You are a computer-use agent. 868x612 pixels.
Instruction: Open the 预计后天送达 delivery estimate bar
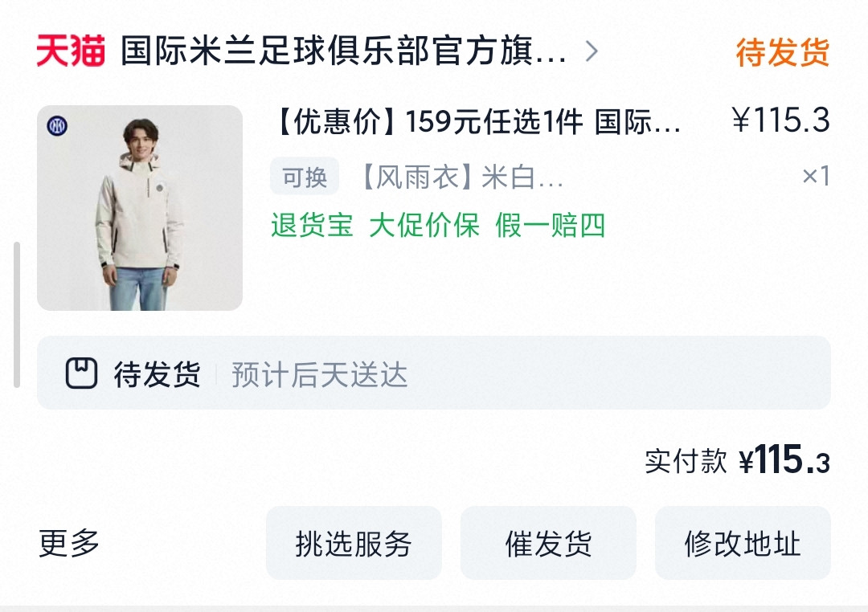click(x=434, y=373)
